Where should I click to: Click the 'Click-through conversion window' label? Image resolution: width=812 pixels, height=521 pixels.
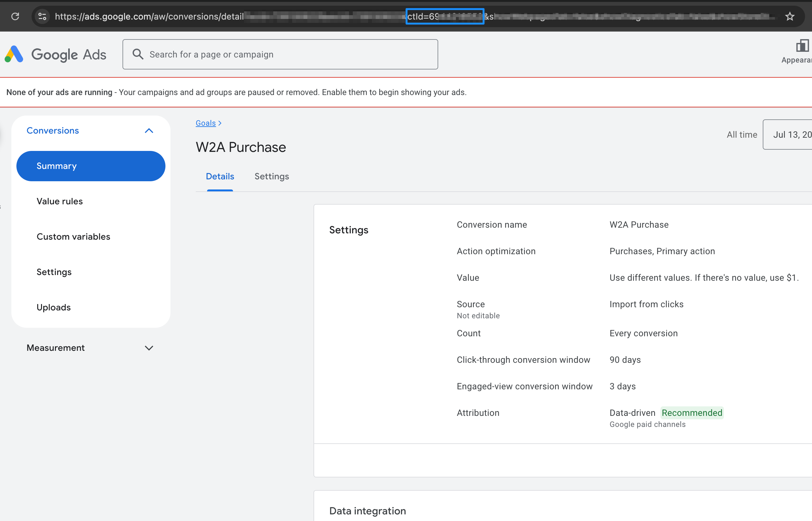pyautogui.click(x=523, y=360)
